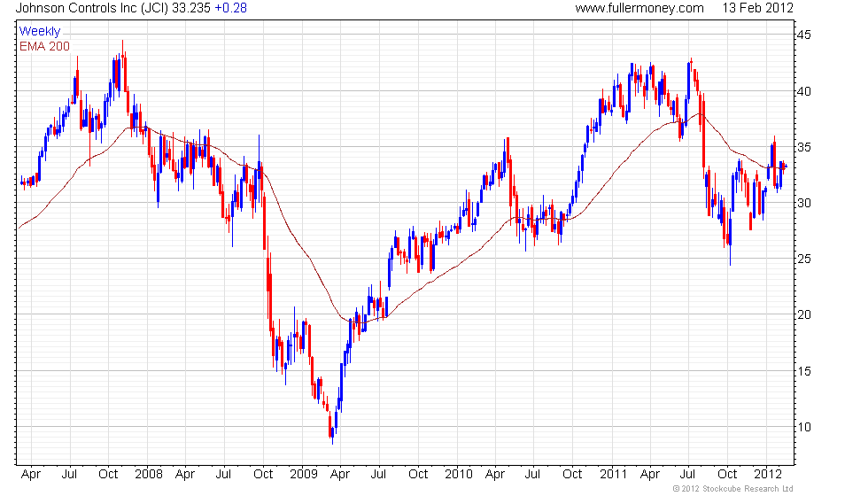Click the 40 price axis label
This screenshot has height=496, width=868.
804,91
